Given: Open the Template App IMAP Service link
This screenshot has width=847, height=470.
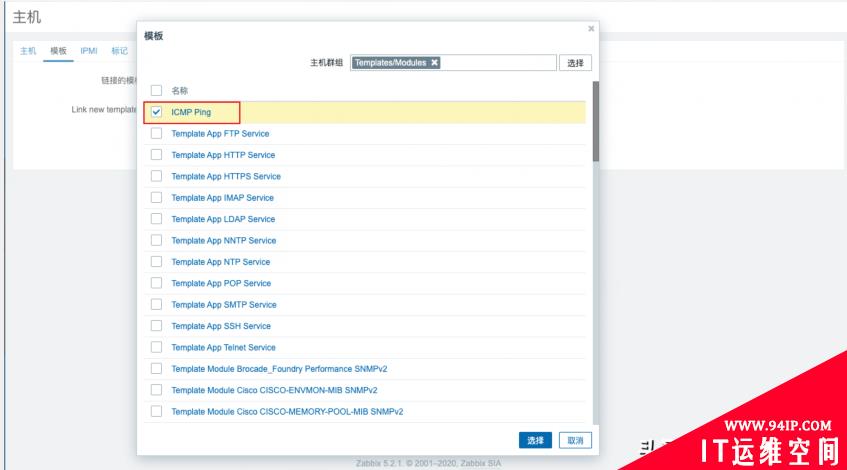Looking at the screenshot, I should 223,198.
